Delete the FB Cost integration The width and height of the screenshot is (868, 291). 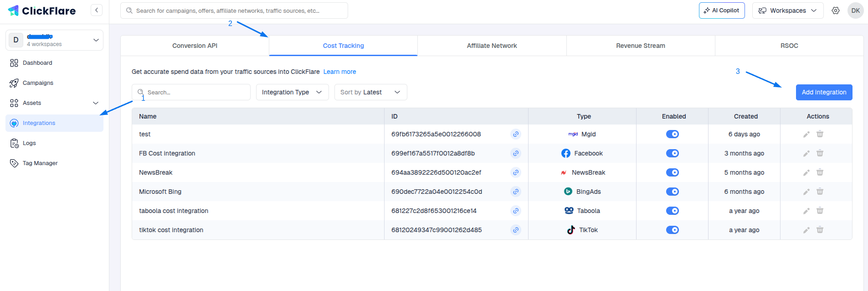pos(820,153)
